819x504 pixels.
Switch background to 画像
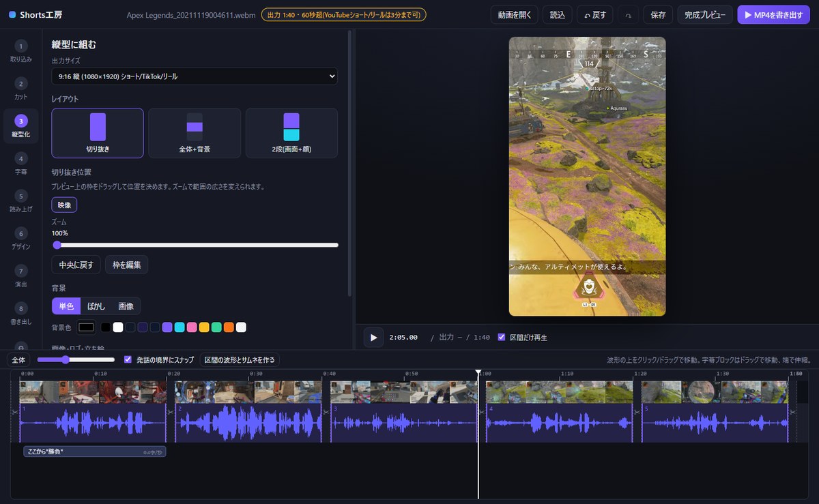tap(126, 306)
